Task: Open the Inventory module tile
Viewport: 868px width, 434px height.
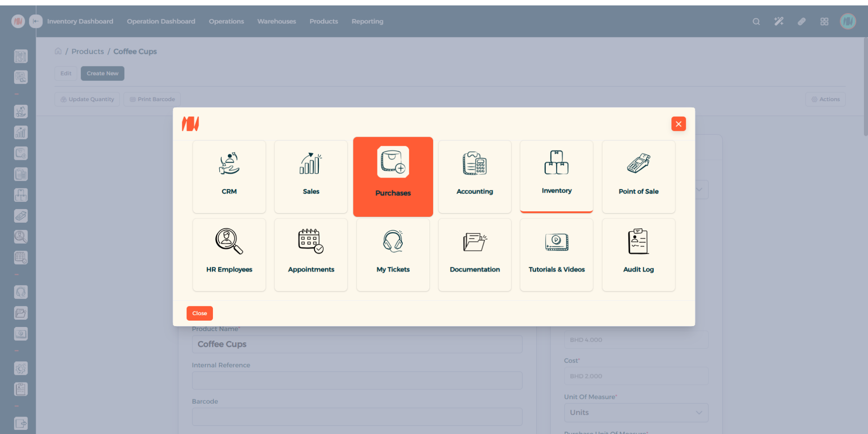Action: pos(557,177)
